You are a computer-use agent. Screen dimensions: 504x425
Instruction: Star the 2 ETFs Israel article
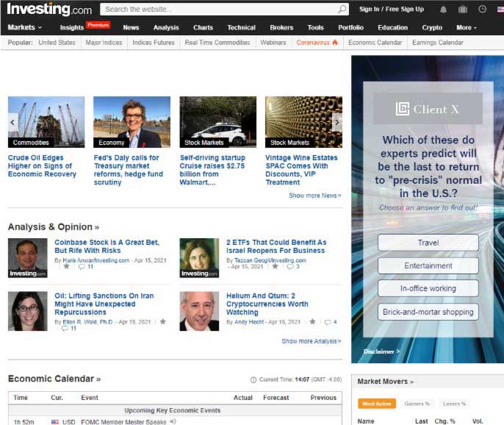(275, 266)
